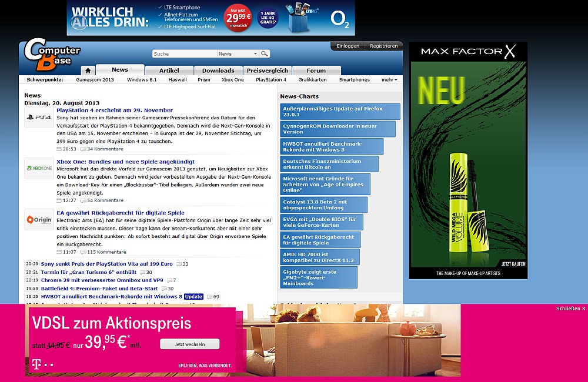The height and width of the screenshot is (382, 588).
Task: Switch to the News tab
Action: [120, 70]
